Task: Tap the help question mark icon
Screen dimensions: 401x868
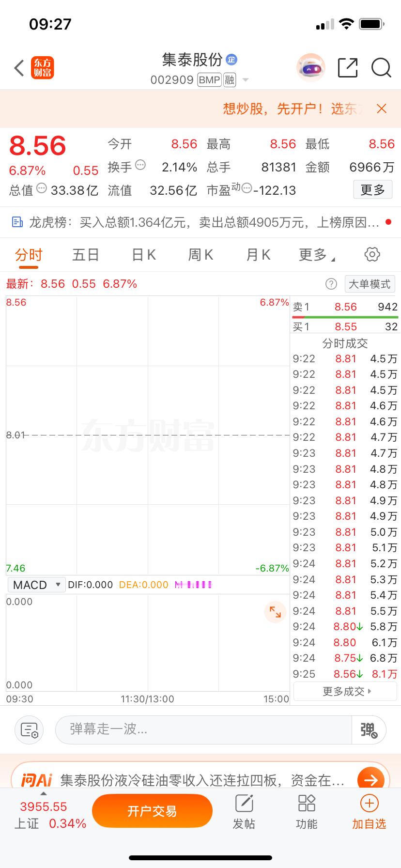Action: click(x=331, y=284)
